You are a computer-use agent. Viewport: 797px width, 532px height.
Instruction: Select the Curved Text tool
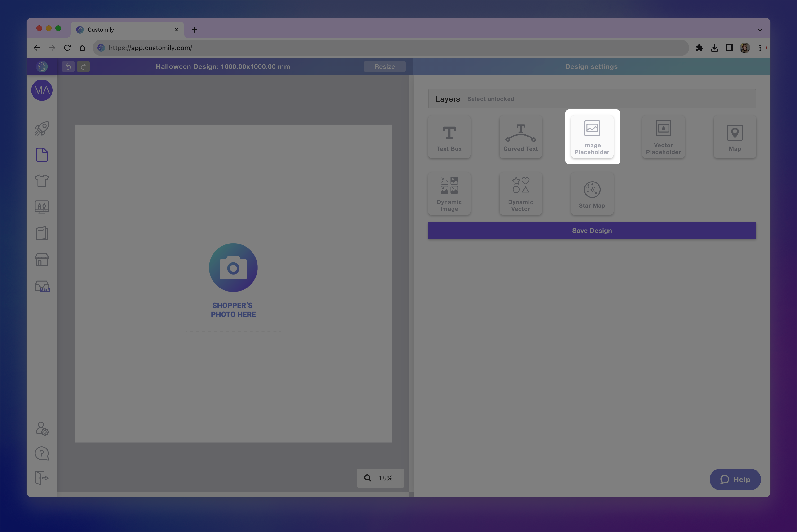point(520,137)
